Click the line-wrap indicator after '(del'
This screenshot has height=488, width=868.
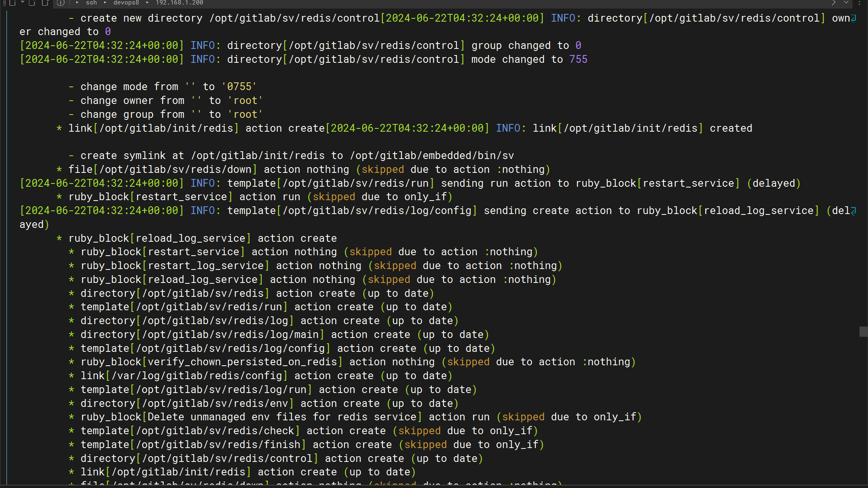pyautogui.click(x=854, y=211)
